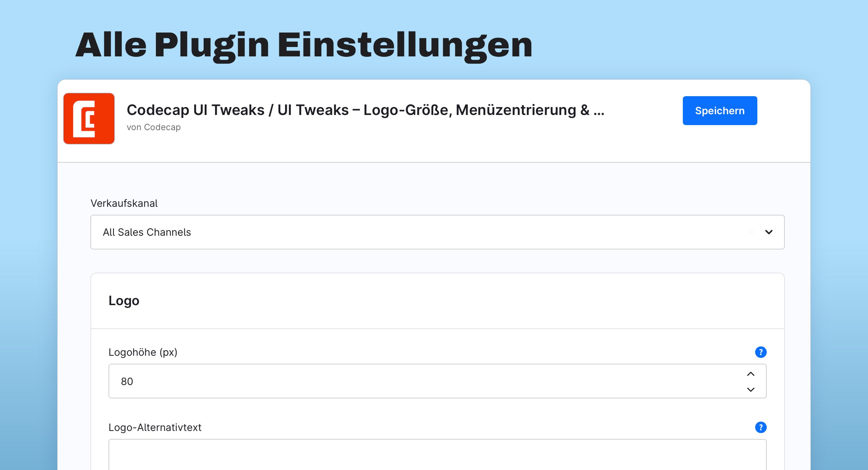
Task: Increase Logohöhe using the up arrow
Action: tap(751, 374)
